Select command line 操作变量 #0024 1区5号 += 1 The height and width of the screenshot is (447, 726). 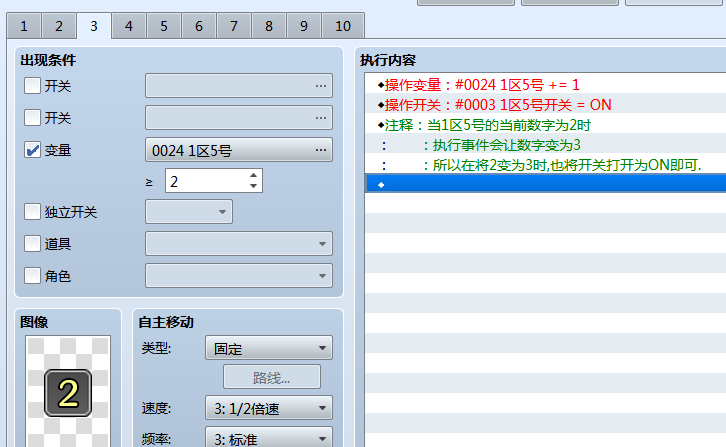click(545, 84)
